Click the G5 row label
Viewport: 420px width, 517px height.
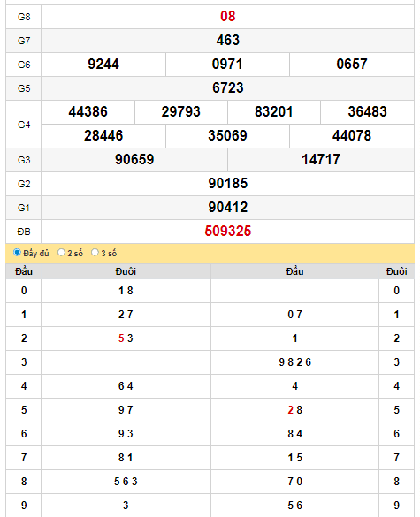coord(24,88)
